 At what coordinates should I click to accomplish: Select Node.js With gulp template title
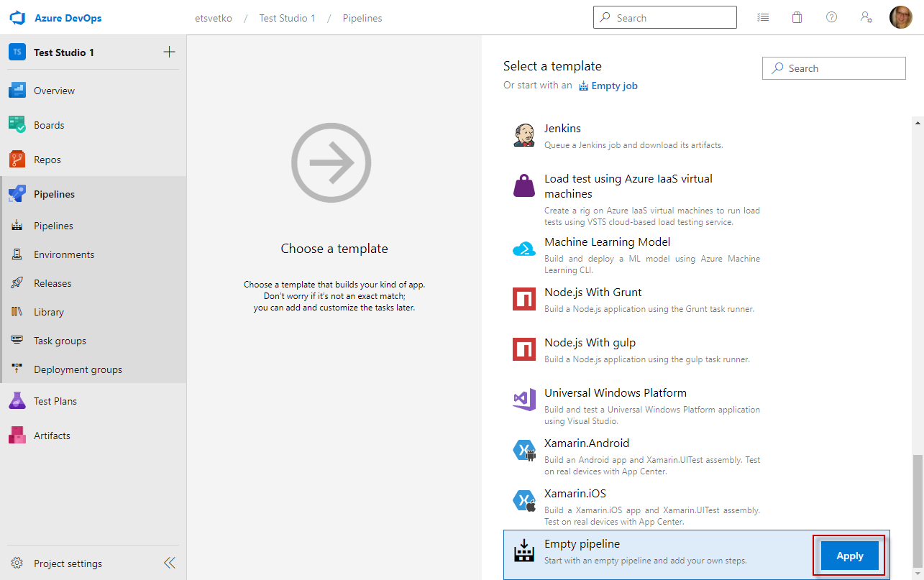[590, 343]
